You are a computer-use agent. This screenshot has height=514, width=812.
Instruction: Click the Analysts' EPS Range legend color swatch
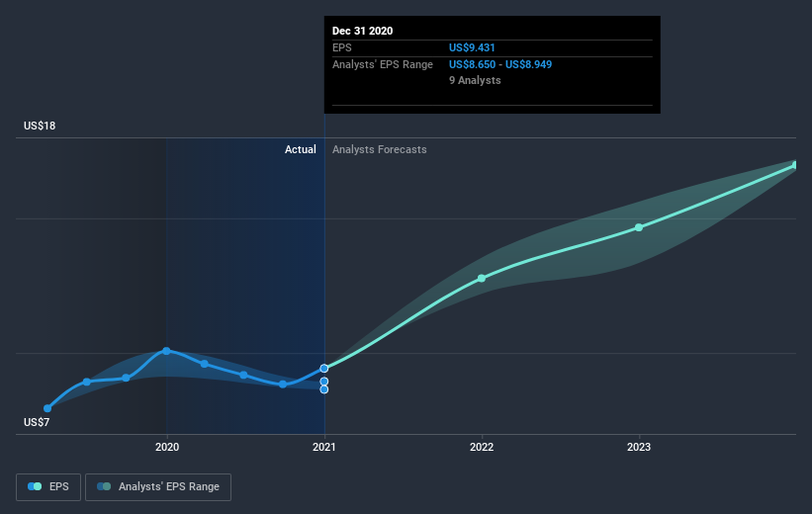click(x=104, y=486)
